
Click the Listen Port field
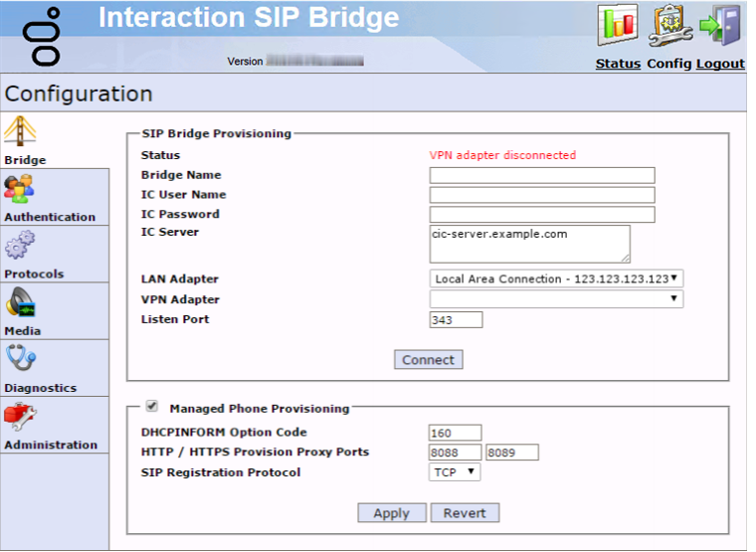tap(456, 320)
